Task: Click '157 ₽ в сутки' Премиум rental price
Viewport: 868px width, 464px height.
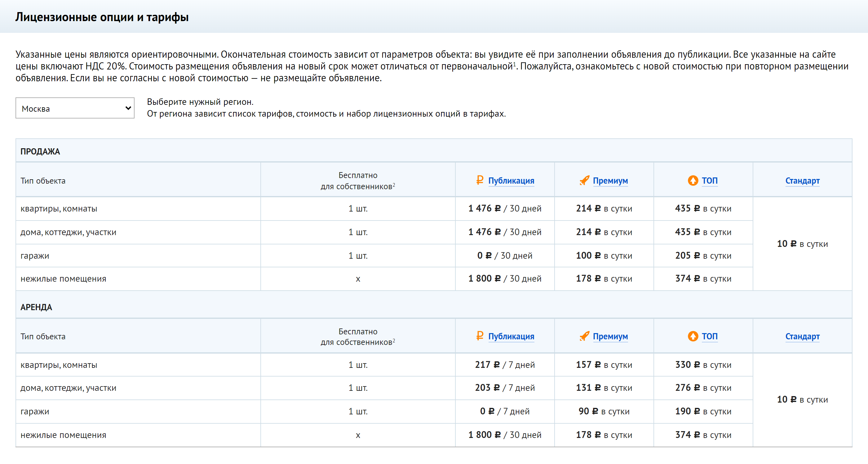Action: pos(604,365)
